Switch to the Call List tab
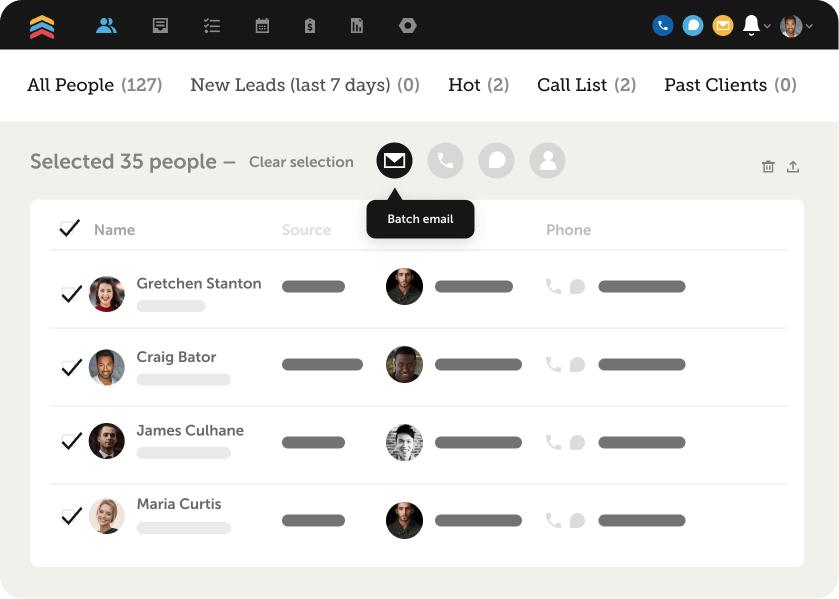The height and width of the screenshot is (599, 839). point(586,85)
